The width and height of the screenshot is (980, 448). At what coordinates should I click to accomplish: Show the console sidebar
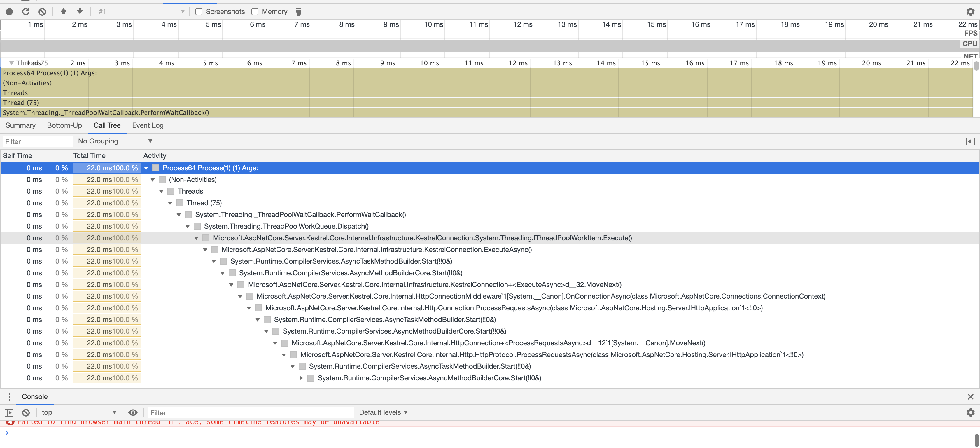[9, 413]
